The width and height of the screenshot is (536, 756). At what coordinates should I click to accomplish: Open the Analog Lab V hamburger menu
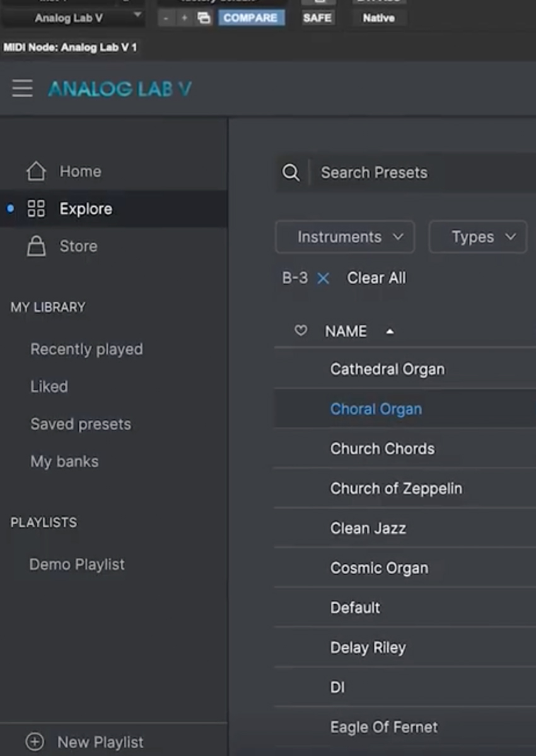click(x=22, y=88)
